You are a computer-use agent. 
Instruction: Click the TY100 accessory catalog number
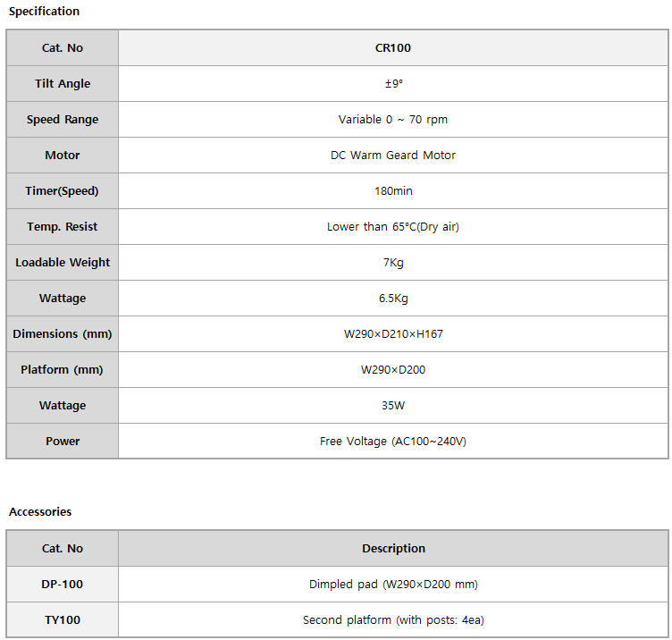(63, 619)
